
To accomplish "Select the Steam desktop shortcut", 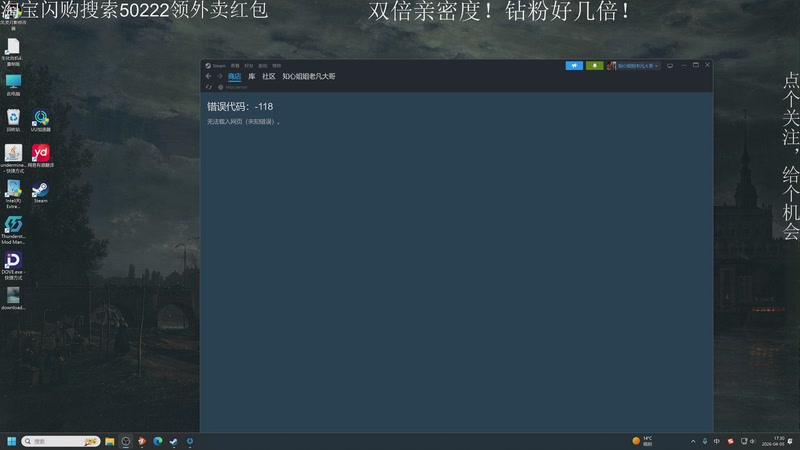I will point(40,192).
